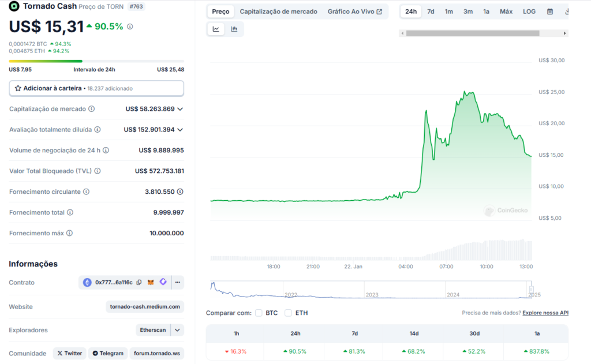Select 1a time range
Viewport: 591px width, 364px height.
pos(486,12)
